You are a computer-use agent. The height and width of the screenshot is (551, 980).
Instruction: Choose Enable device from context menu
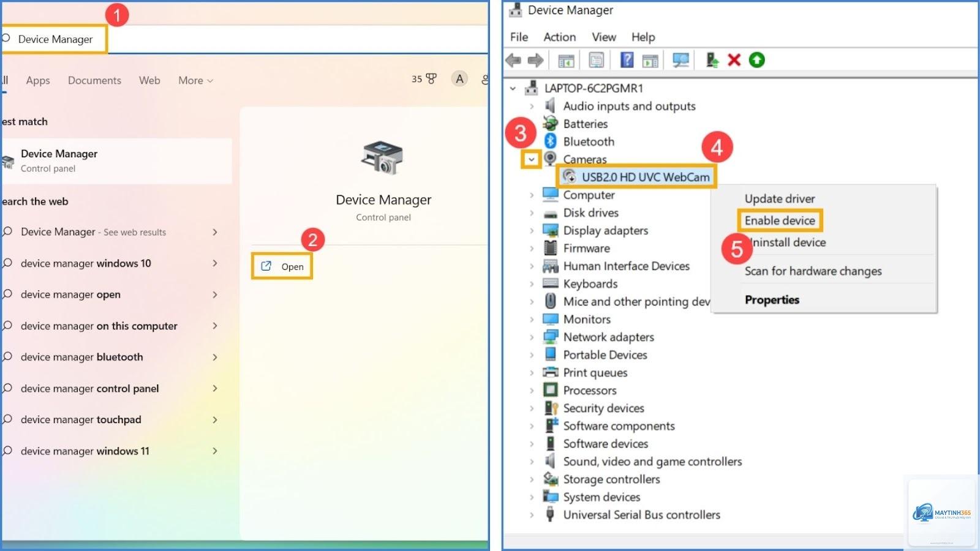780,220
